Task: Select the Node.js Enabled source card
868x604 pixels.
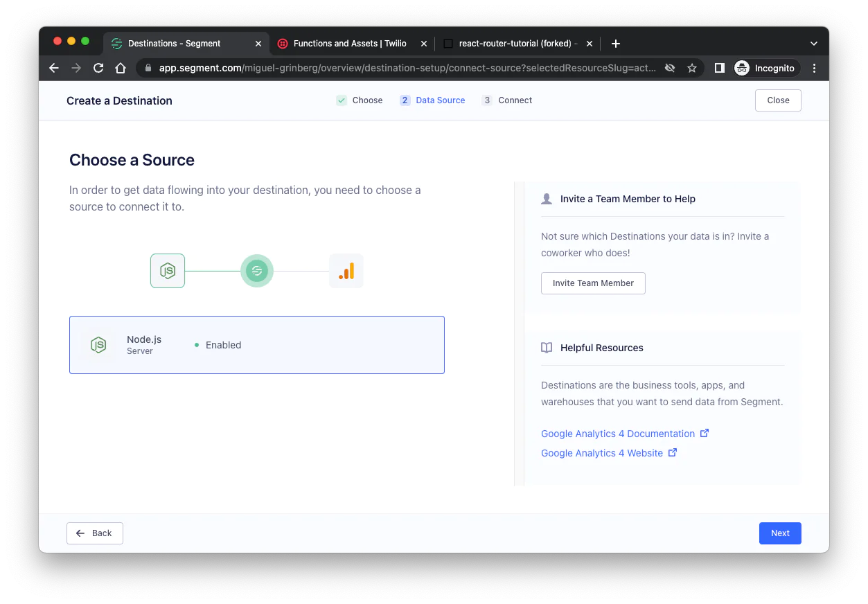Action: point(257,344)
